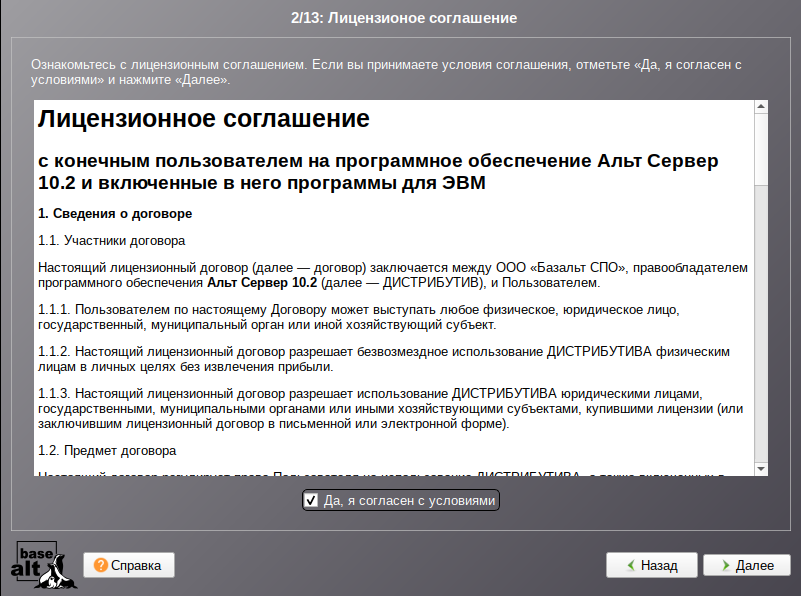This screenshot has width=801, height=596.
Task: Click the instruction text «Ознакомьтесь с лицензионным соглашением»
Action: 169,65
